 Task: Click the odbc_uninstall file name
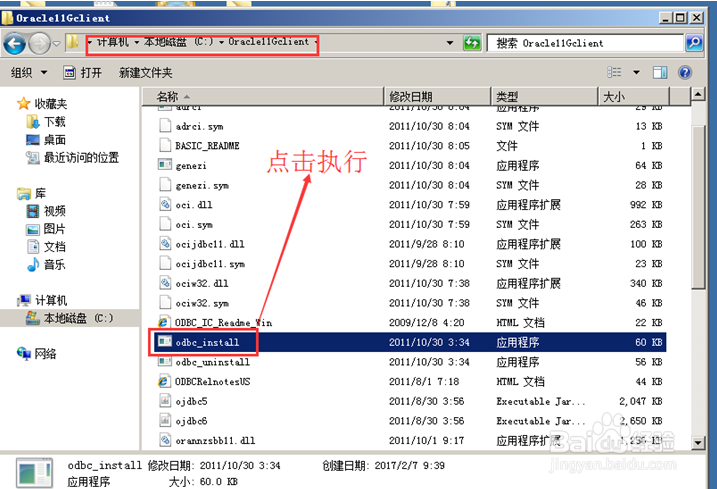click(213, 362)
